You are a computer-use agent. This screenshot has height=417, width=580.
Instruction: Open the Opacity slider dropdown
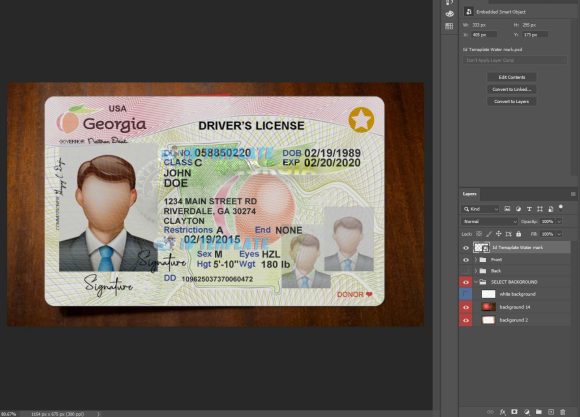coord(559,222)
